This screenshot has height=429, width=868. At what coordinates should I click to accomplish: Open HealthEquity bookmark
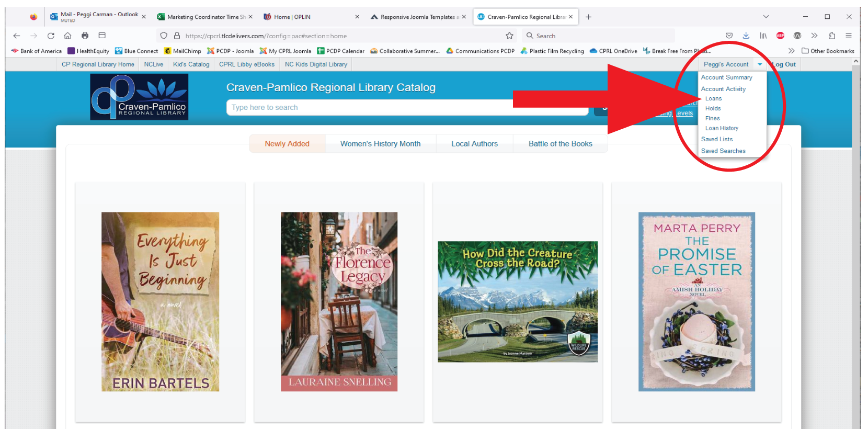(88, 51)
